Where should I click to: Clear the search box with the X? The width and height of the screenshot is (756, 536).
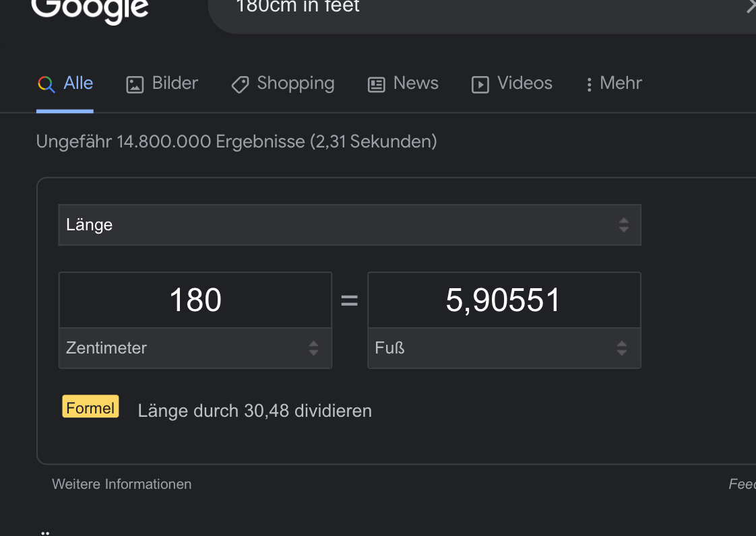[750, 7]
